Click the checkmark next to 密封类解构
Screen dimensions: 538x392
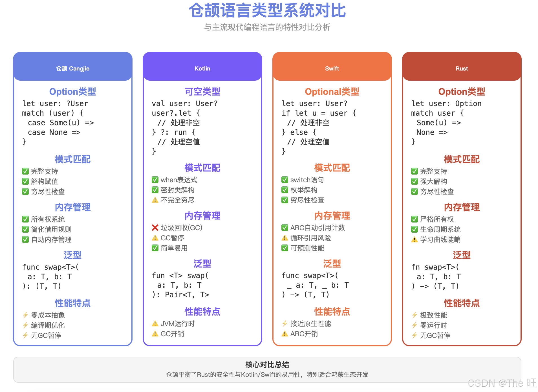155,190
